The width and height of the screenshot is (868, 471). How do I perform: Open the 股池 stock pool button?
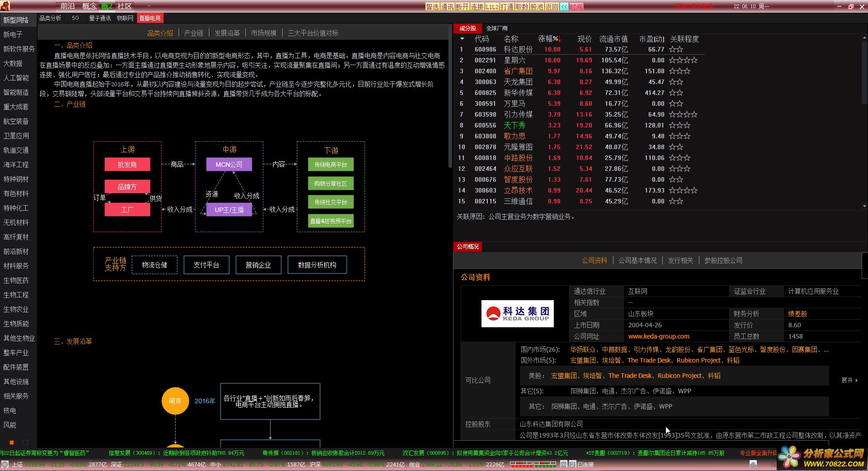[x=537, y=7]
